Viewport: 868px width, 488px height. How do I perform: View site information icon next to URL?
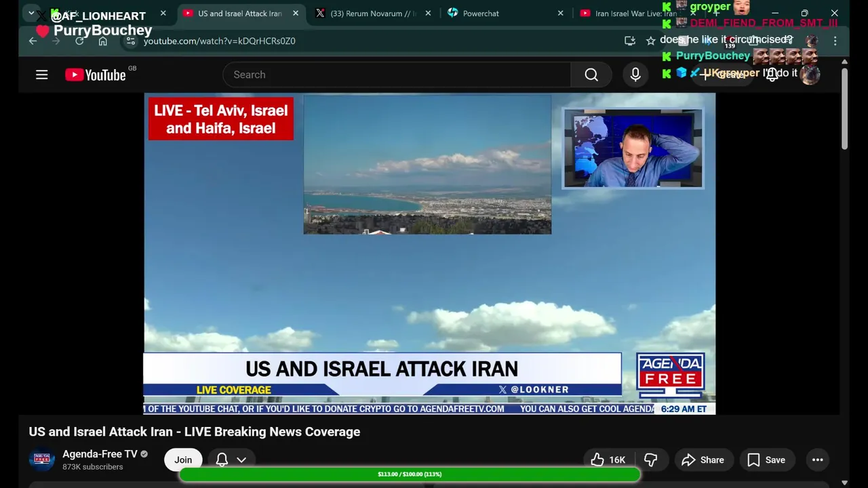click(131, 41)
